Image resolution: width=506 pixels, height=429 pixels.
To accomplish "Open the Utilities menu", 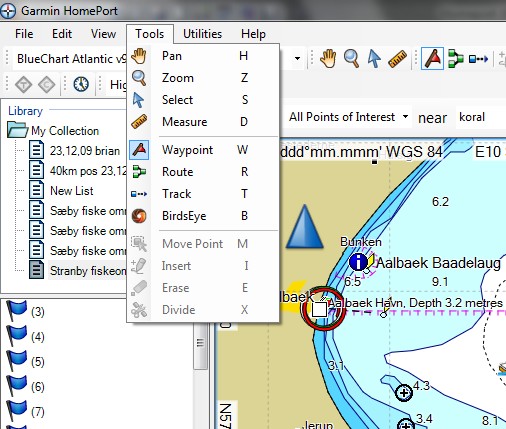I will [202, 34].
